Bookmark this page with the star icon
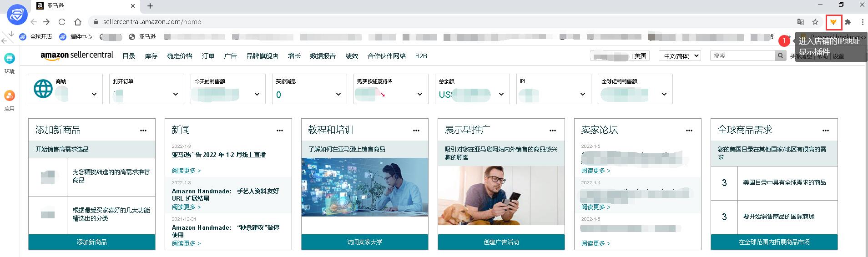 (815, 22)
